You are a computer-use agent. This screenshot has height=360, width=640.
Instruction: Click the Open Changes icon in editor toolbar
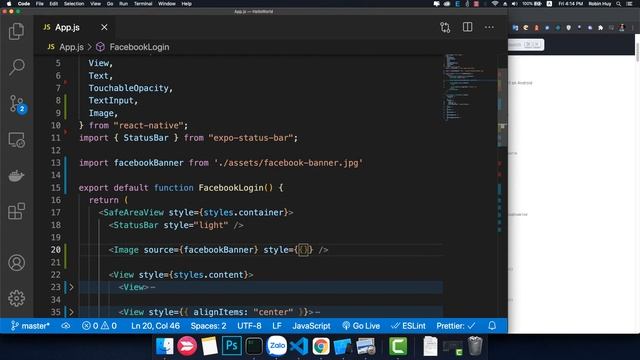(445, 27)
